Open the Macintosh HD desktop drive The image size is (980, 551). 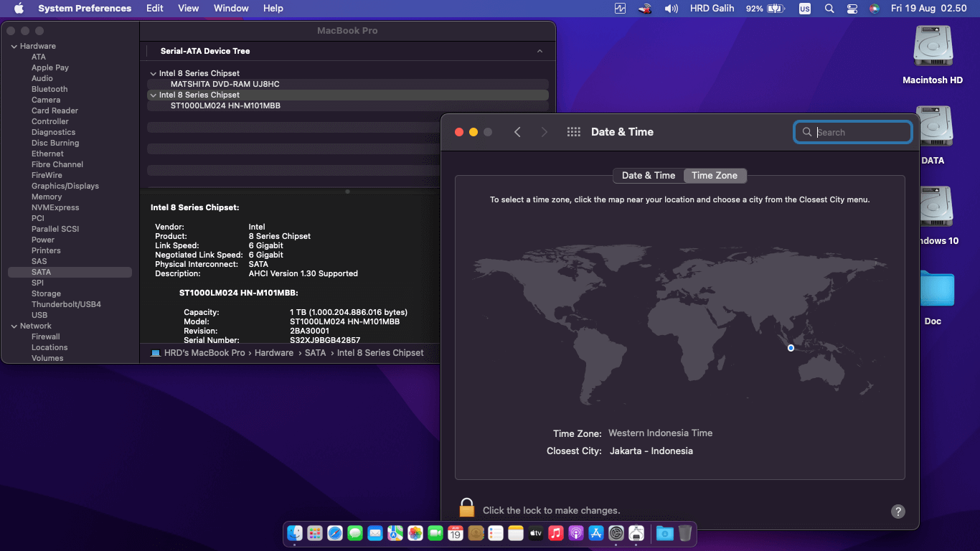click(x=933, y=47)
